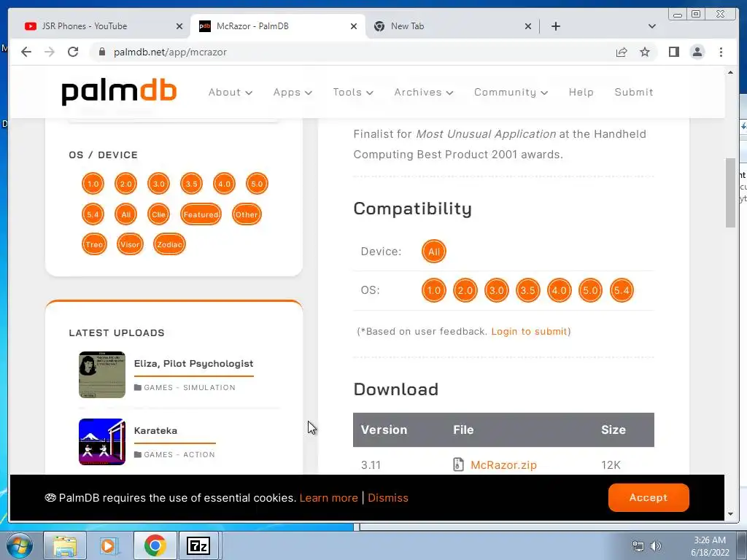Click Compatibility OS 3.5 badge
The height and width of the screenshot is (560, 747).
click(x=528, y=290)
